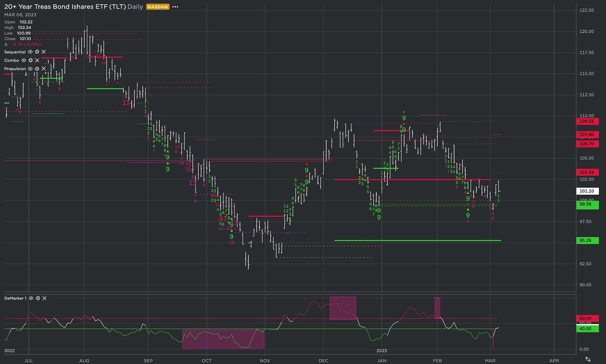Click the 2023 year label on time axis

pyautogui.click(x=382, y=351)
